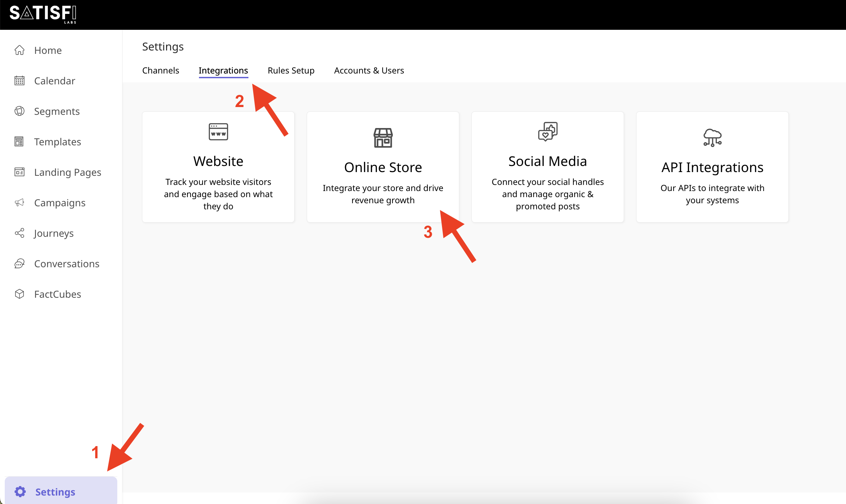Image resolution: width=846 pixels, height=504 pixels.
Task: Go to Accounts & Users tab
Action: (x=369, y=70)
